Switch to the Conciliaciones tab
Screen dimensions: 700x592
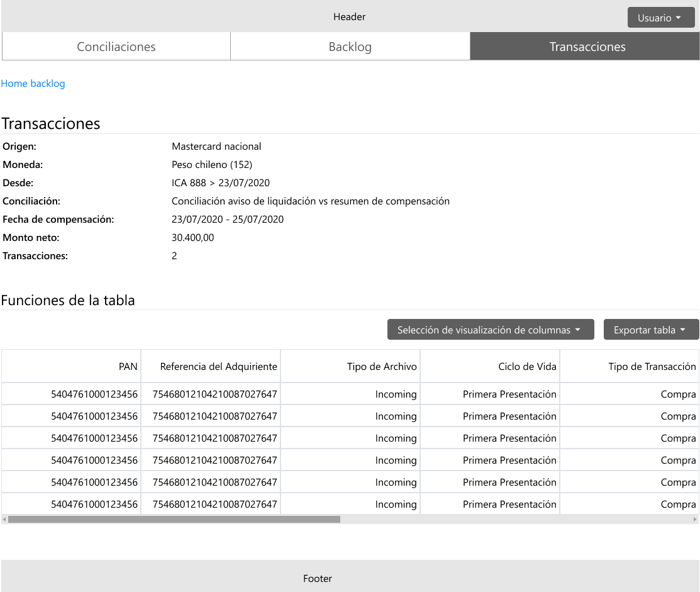[116, 47]
